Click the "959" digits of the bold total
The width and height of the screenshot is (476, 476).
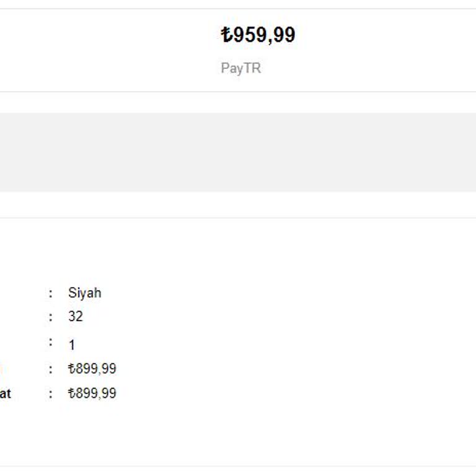click(x=249, y=35)
